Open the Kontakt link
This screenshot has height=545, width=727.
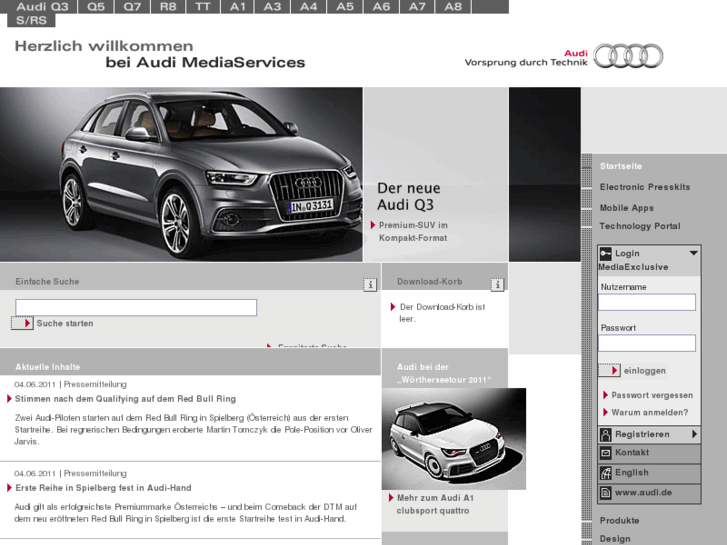click(x=632, y=452)
